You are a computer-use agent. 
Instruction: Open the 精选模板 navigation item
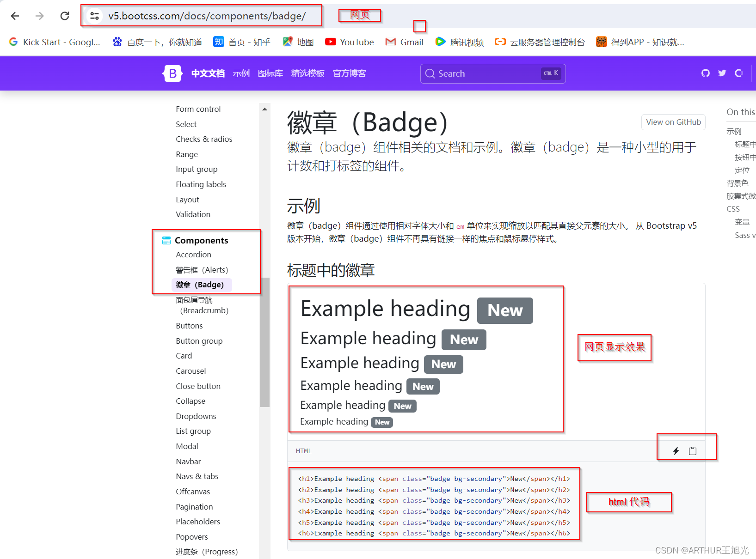pos(307,73)
